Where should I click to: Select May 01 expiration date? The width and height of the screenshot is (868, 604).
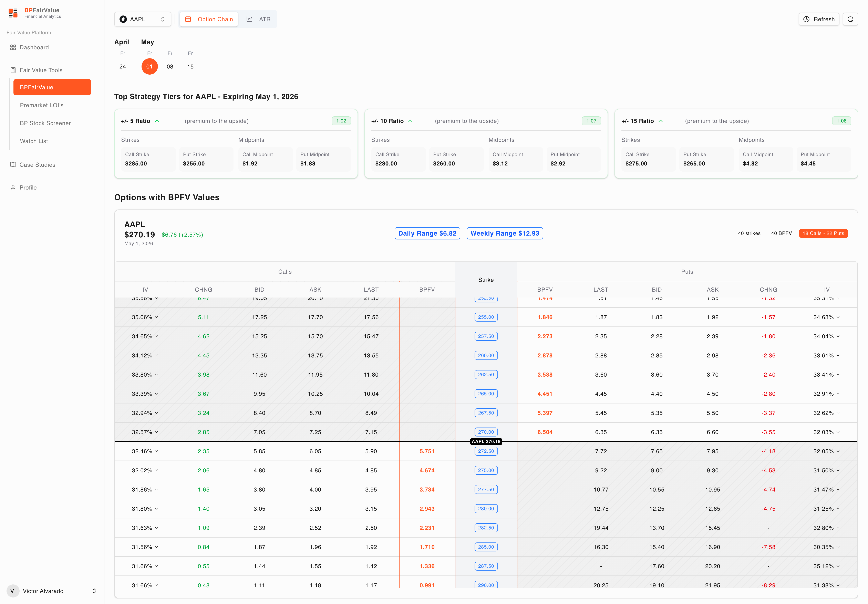(150, 66)
